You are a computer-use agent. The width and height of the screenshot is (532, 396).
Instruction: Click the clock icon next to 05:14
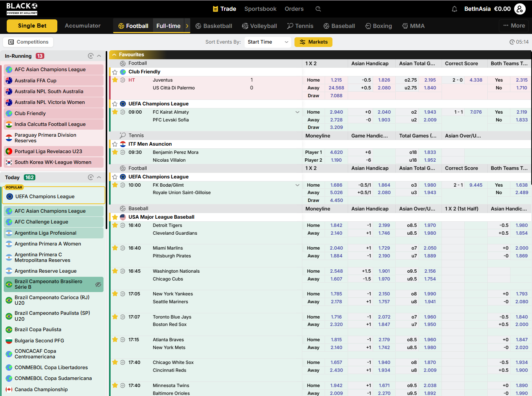(x=512, y=42)
